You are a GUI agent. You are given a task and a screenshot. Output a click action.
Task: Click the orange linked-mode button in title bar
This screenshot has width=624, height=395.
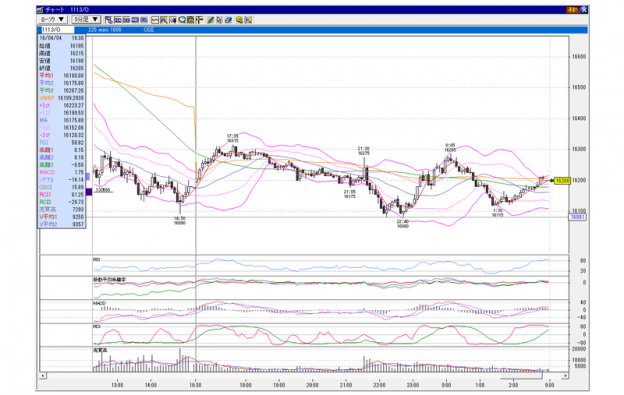tap(572, 10)
